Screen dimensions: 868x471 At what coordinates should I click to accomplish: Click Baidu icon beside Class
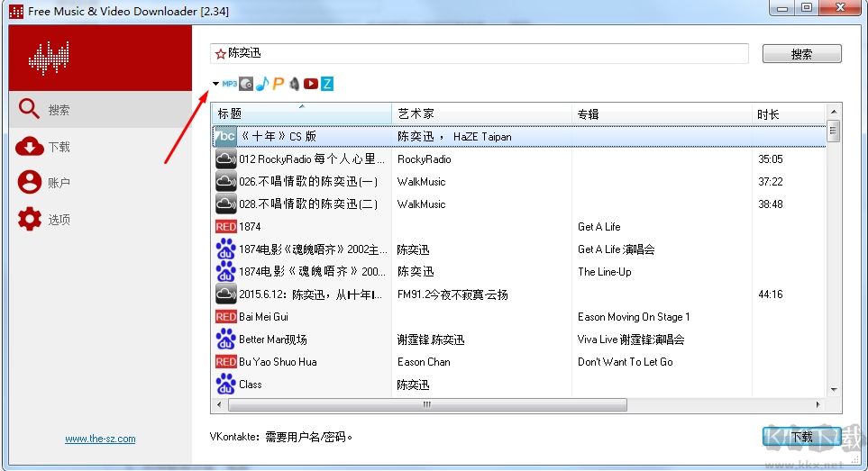click(x=226, y=385)
